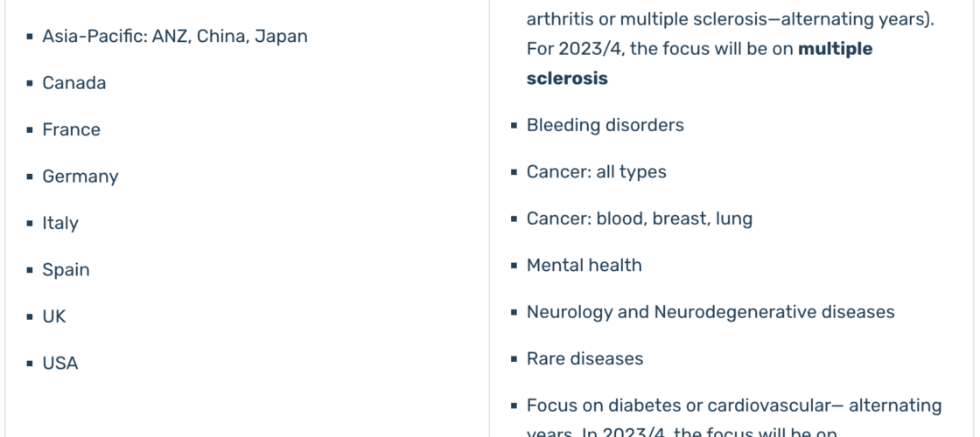Click the bullet next to Rare diseases

point(514,359)
